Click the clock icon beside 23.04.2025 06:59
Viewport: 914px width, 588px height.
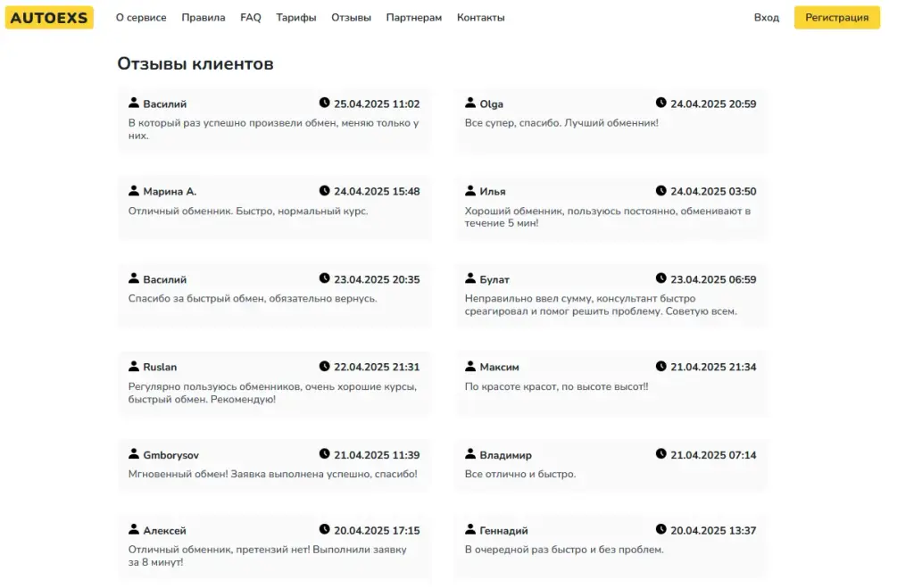(661, 278)
